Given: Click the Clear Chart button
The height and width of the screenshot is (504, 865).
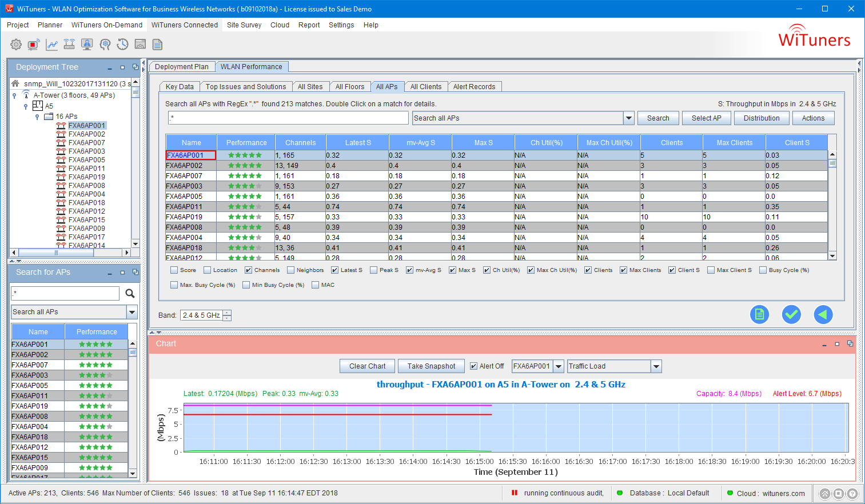Looking at the screenshot, I should [368, 366].
